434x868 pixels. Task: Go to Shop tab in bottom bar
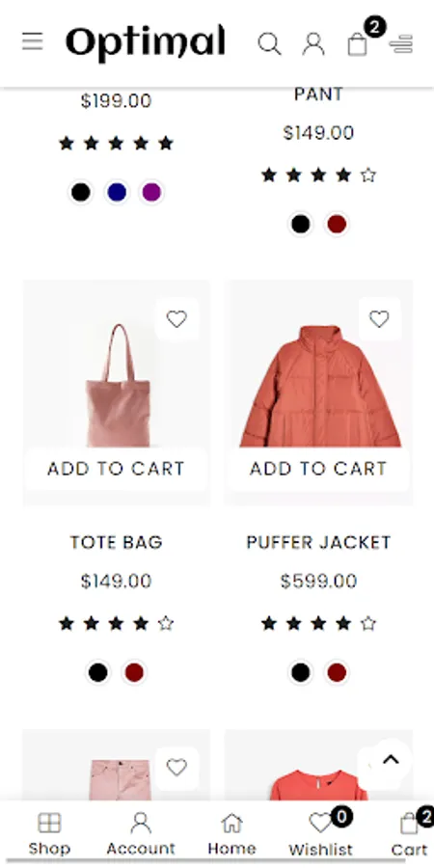49,834
